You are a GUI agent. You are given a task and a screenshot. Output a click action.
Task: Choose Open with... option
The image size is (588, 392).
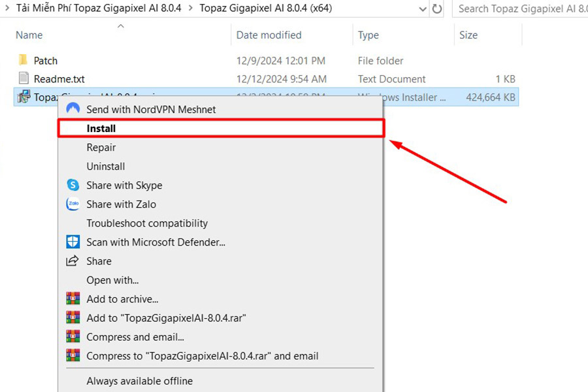tap(221, 280)
